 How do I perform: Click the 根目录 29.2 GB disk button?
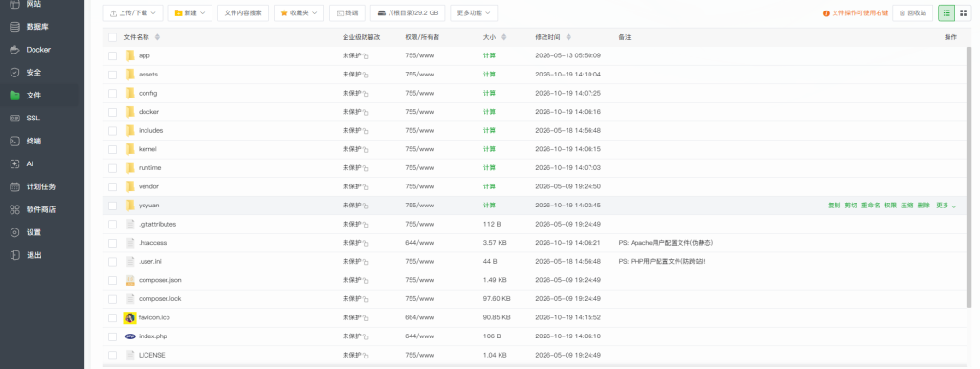click(x=408, y=13)
